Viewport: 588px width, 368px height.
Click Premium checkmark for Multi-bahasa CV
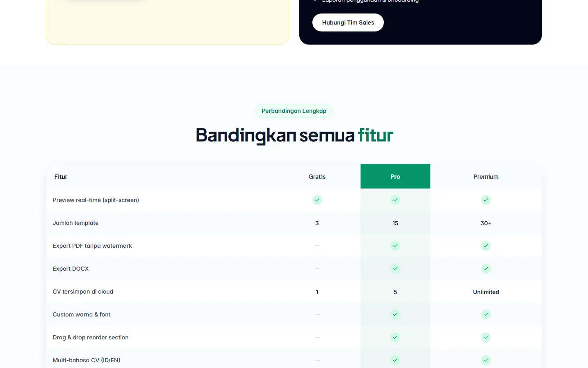[486, 360]
